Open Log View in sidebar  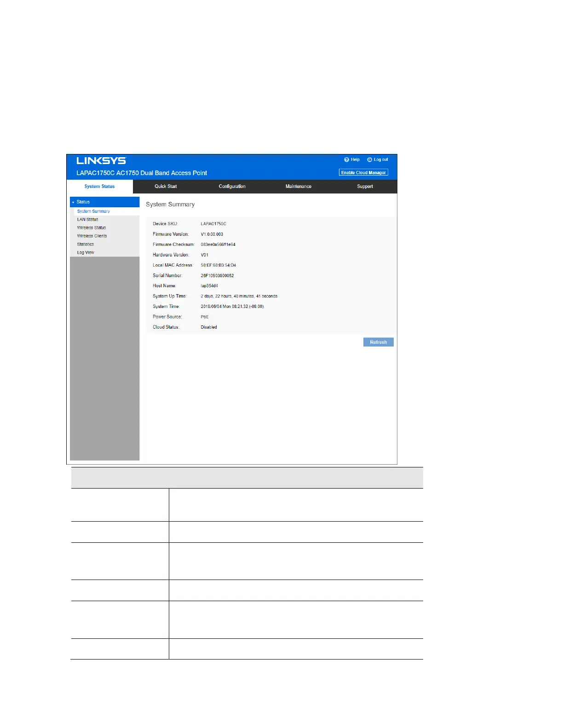86,253
